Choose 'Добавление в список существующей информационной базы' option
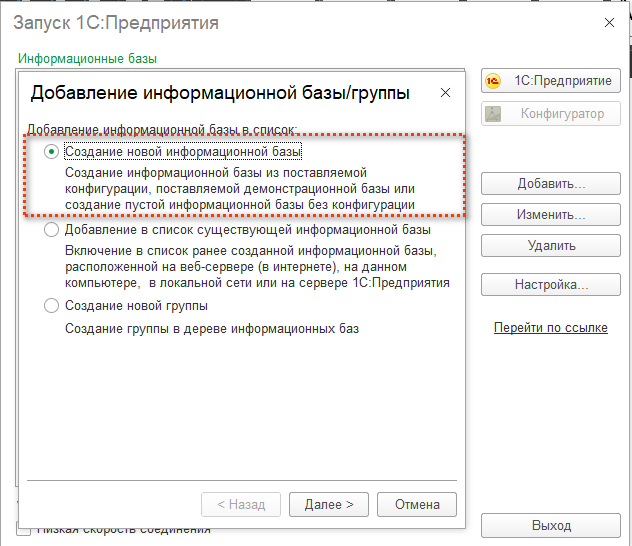632x546 pixels. tap(51, 230)
